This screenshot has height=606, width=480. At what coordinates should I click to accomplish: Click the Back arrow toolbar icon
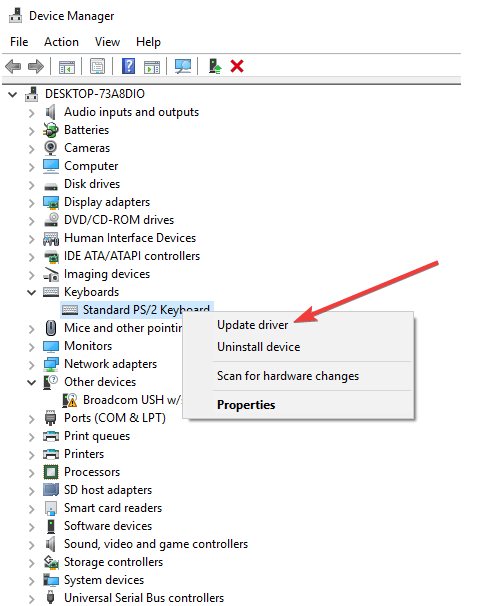click(x=13, y=66)
